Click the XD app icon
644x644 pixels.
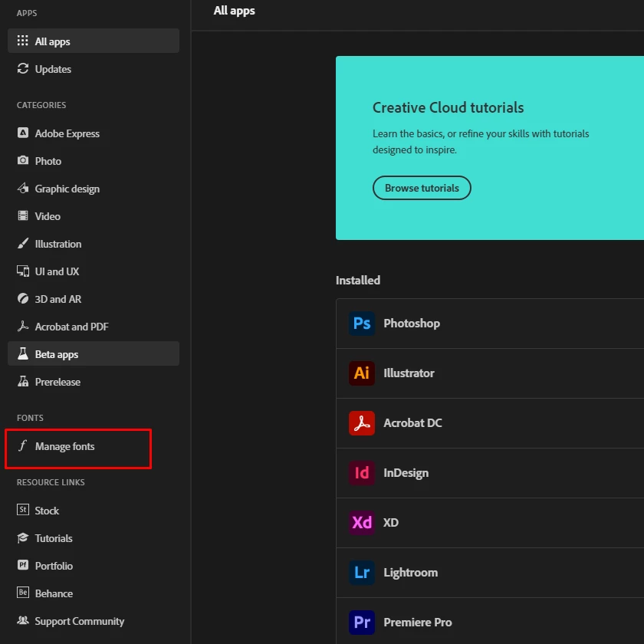[362, 522]
